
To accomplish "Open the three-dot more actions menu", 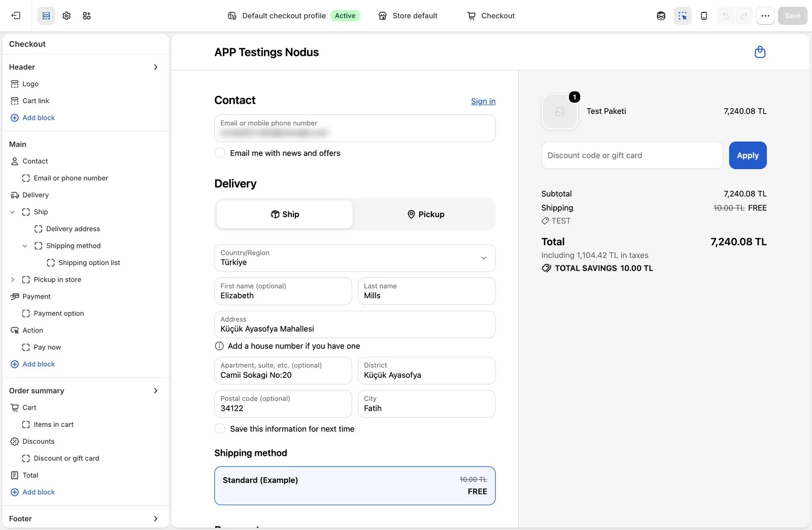I will tap(765, 16).
